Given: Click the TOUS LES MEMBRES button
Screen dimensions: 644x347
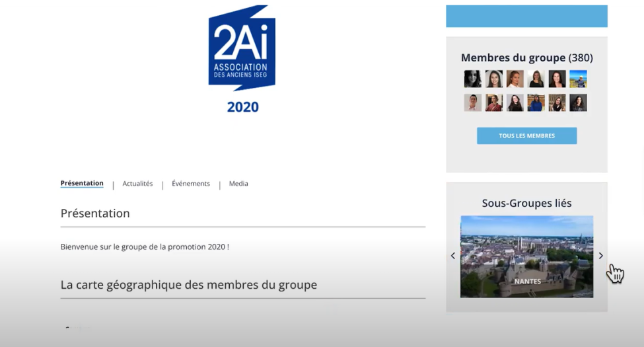Looking at the screenshot, I should (x=526, y=135).
